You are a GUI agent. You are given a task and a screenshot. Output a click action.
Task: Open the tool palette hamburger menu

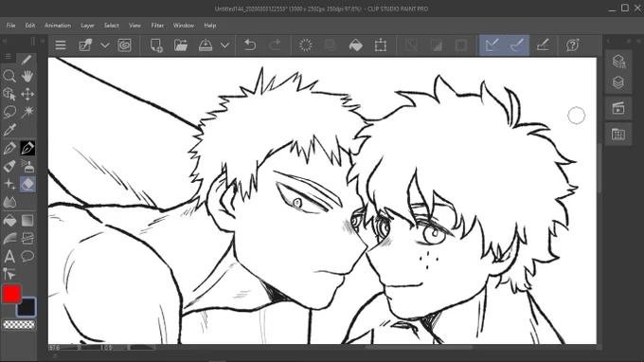8,57
